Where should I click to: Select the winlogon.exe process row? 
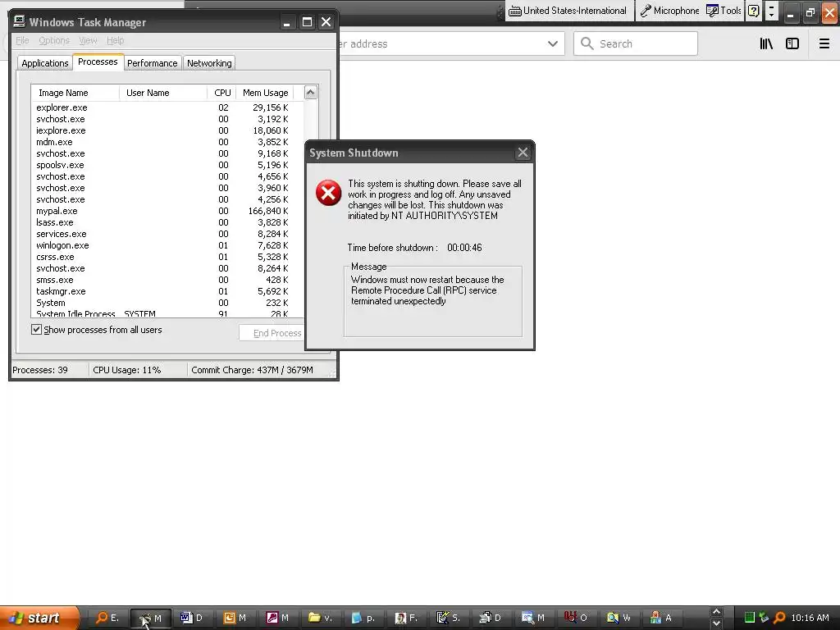click(x=167, y=245)
